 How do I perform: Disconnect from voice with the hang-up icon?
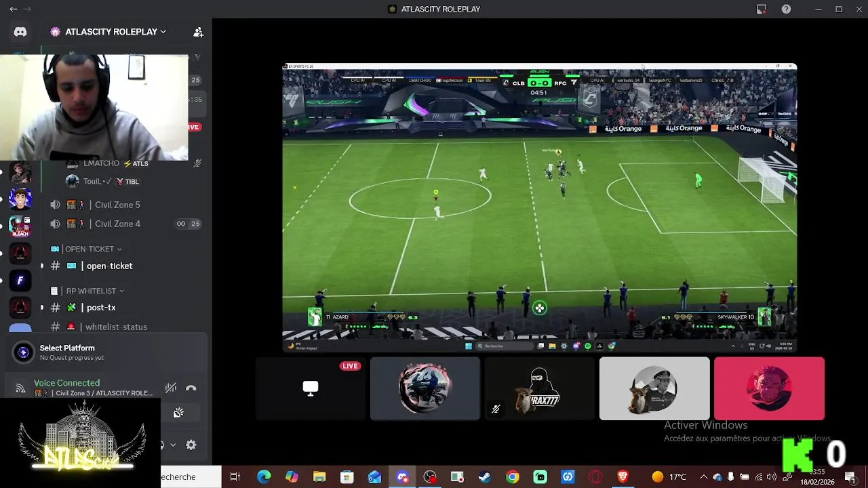pyautogui.click(x=191, y=388)
